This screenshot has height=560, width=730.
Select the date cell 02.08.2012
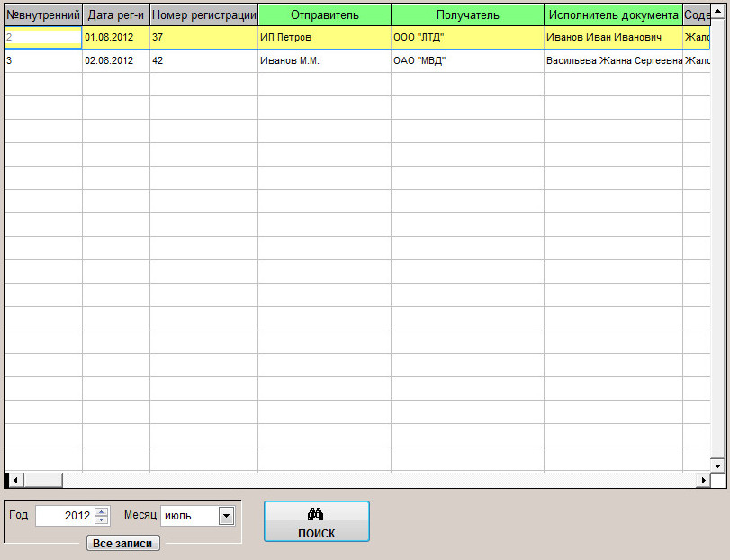pyautogui.click(x=116, y=60)
